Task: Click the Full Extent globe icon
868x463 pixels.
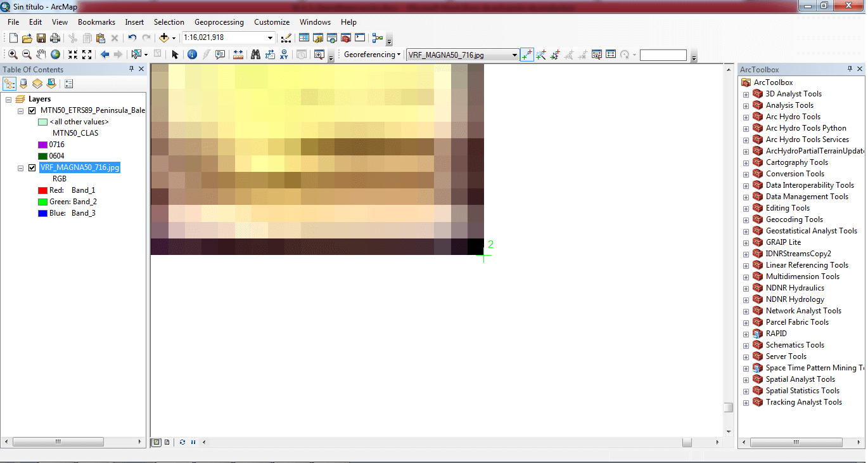Action: coord(56,55)
